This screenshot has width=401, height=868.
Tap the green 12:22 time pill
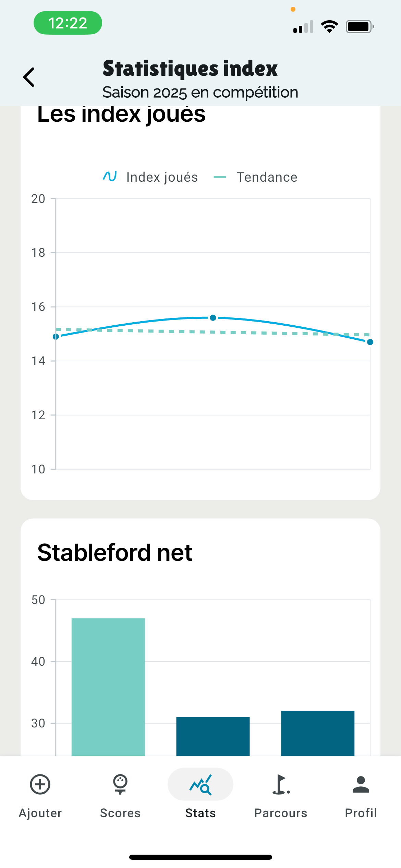coord(68,23)
